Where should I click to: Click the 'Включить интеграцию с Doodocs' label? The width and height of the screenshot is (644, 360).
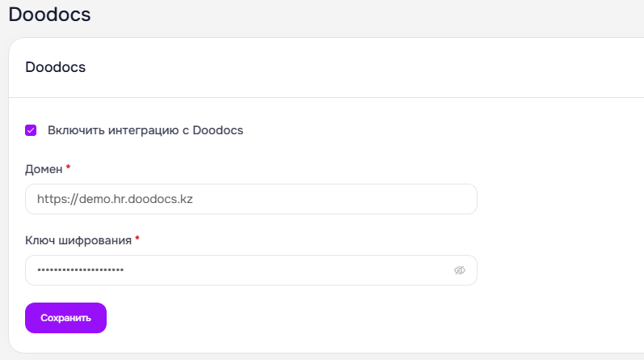click(145, 130)
